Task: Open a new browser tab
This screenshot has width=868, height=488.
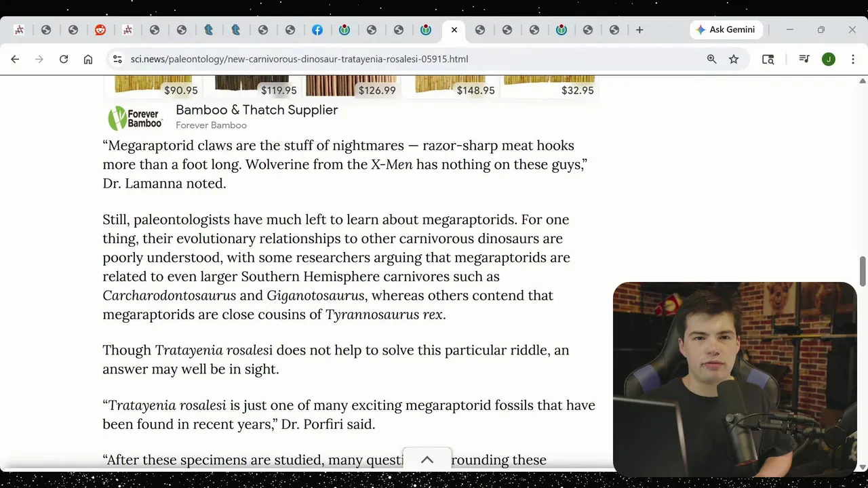Action: (639, 30)
